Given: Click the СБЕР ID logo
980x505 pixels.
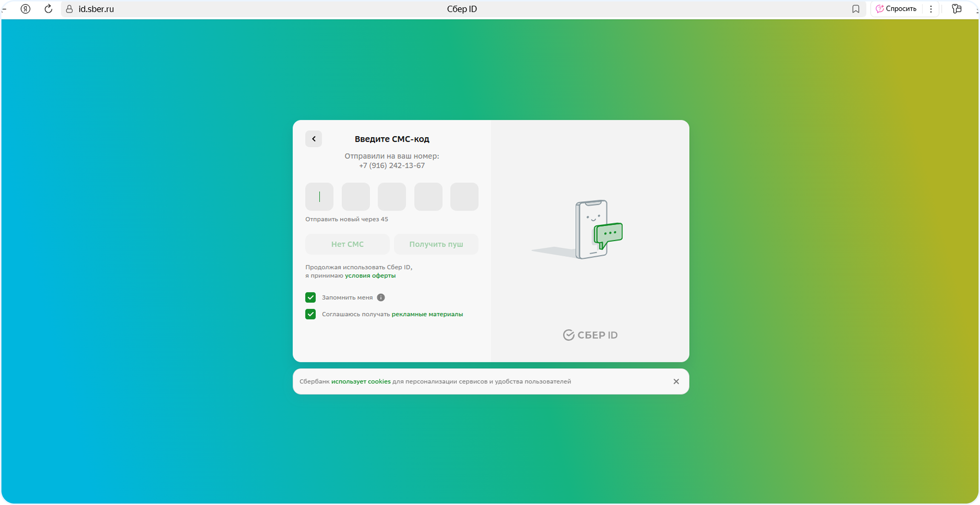Looking at the screenshot, I should tap(590, 335).
